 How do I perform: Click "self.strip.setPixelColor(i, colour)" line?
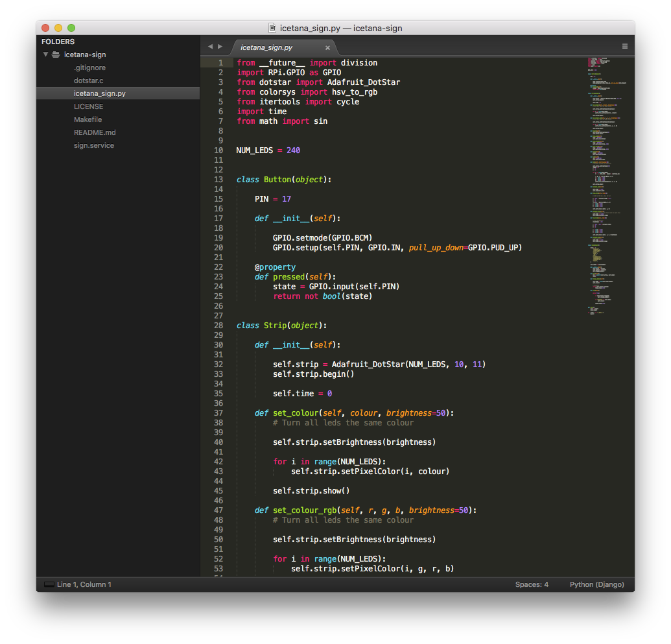(371, 471)
